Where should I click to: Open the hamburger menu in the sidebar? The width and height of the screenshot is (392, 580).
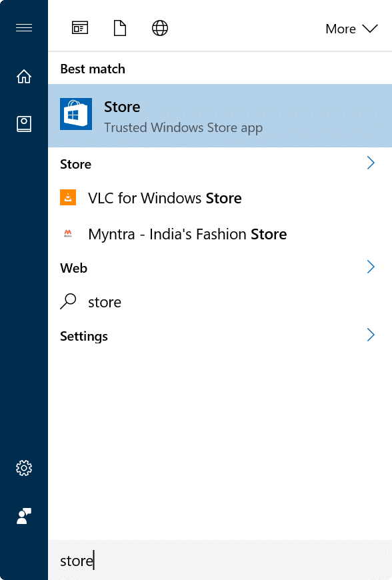coord(24,28)
